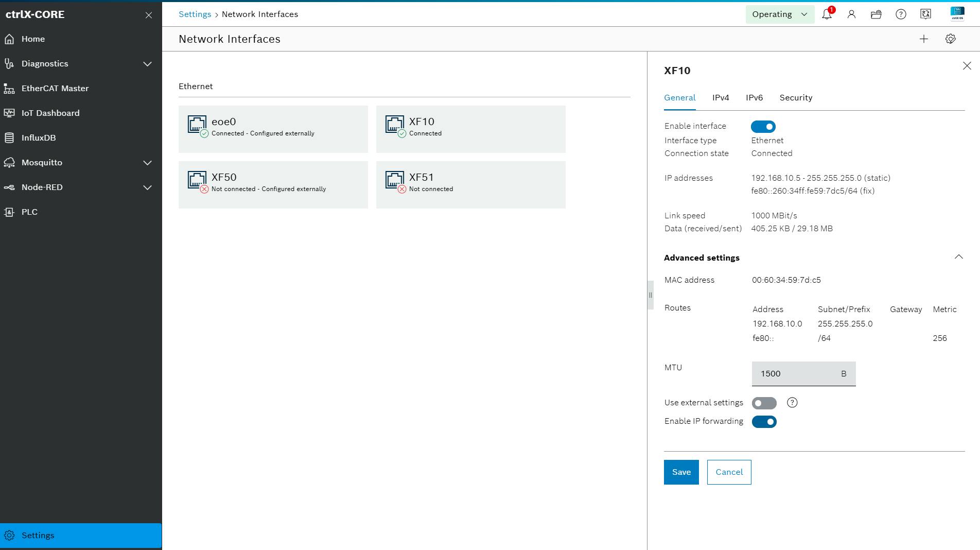This screenshot has width=980, height=550.
Task: Close the XF10 details panel
Action: click(967, 66)
